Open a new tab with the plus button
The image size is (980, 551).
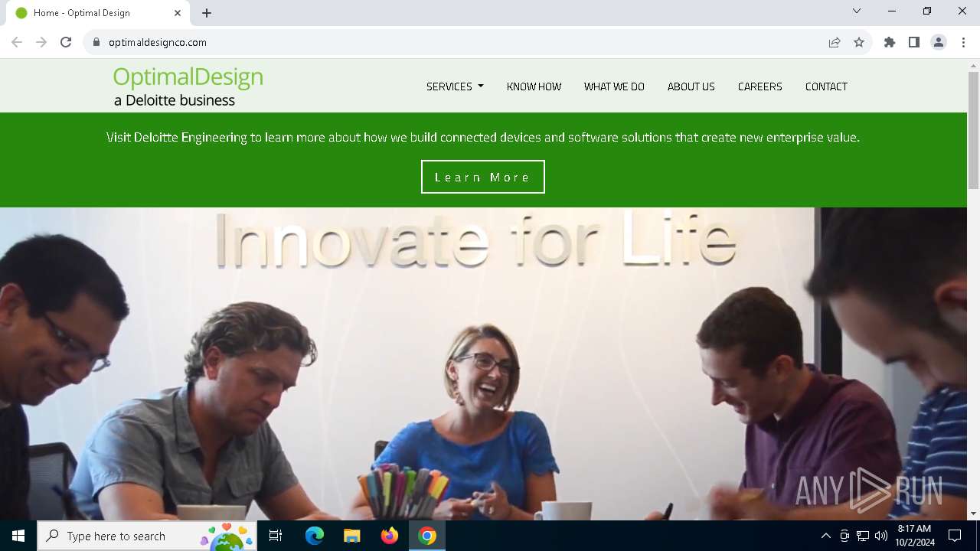coord(207,13)
